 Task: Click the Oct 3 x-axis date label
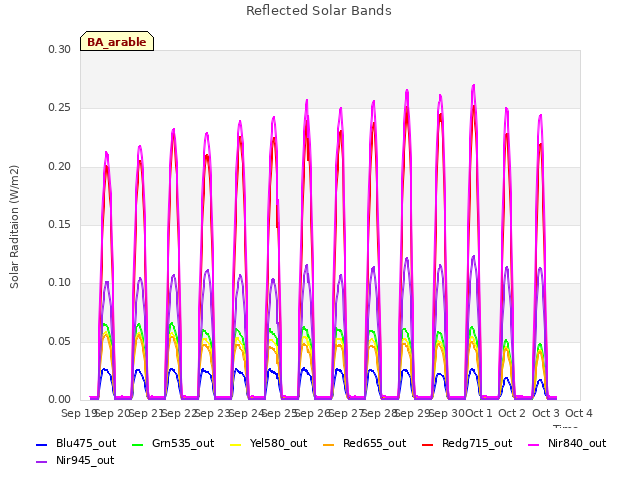point(546,413)
